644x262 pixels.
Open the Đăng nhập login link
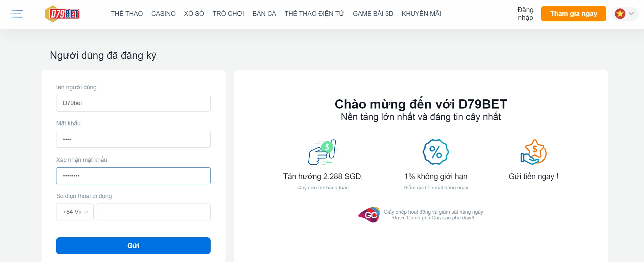pos(525,14)
